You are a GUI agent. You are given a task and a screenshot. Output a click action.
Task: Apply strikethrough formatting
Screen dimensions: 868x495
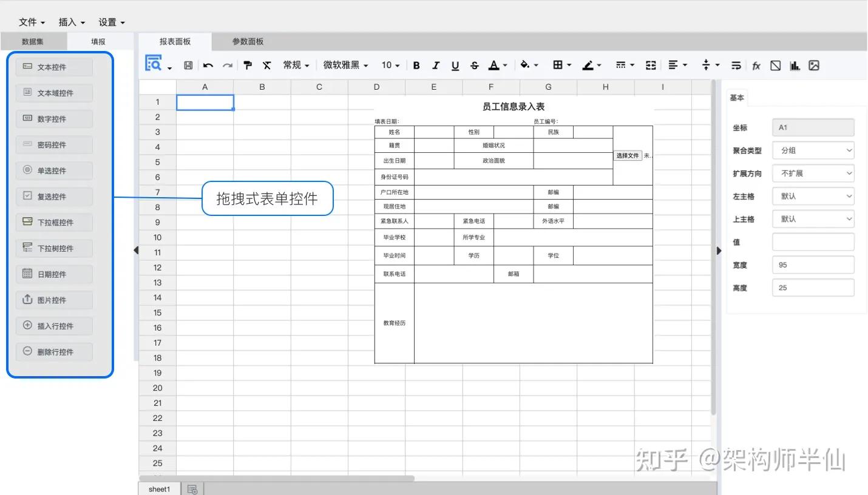(474, 65)
